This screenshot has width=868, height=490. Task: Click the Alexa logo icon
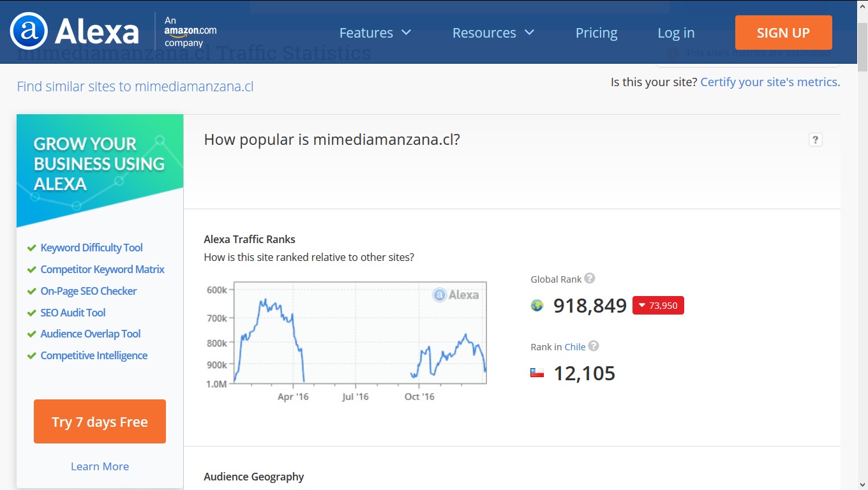pos(29,31)
